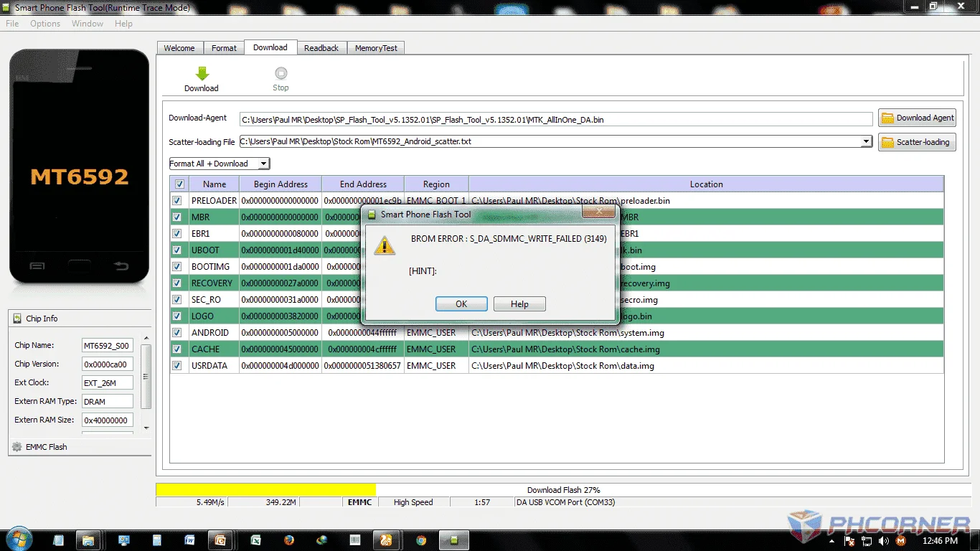This screenshot has width=980, height=551.
Task: Click the Download-Agent file path field
Action: (x=556, y=120)
